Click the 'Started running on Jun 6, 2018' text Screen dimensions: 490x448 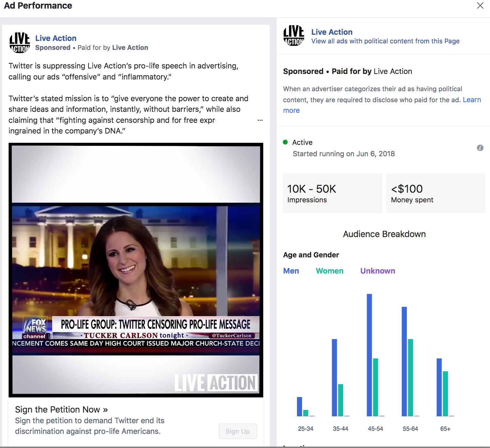344,154
